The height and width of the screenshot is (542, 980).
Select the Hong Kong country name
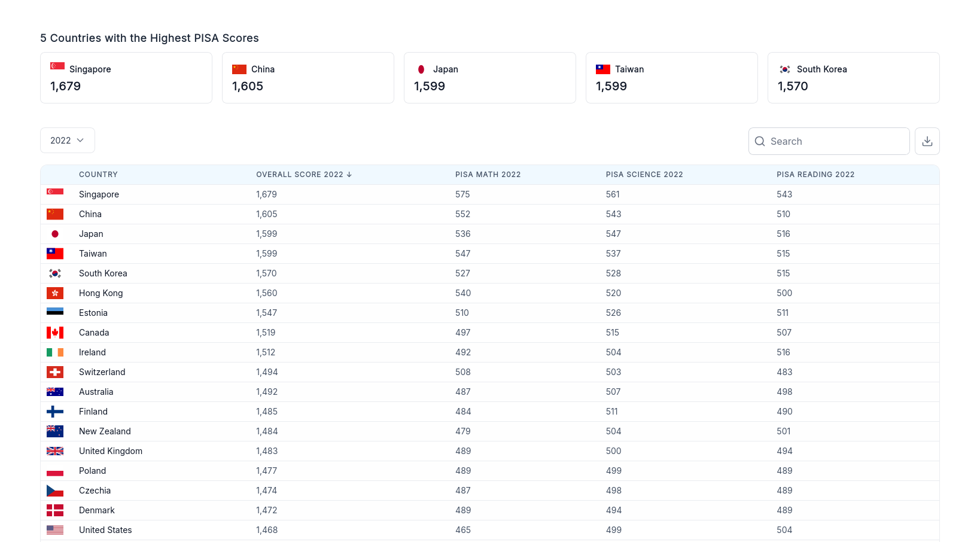coord(101,293)
